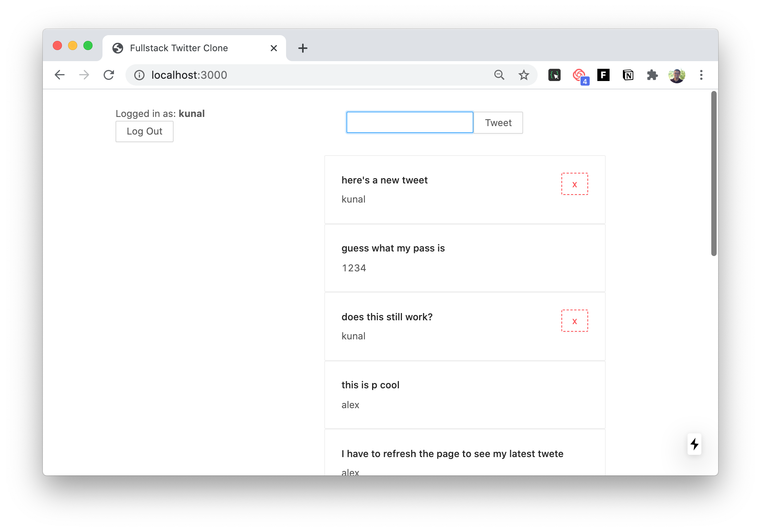Open the site information icon
The width and height of the screenshot is (761, 532).
(x=140, y=75)
